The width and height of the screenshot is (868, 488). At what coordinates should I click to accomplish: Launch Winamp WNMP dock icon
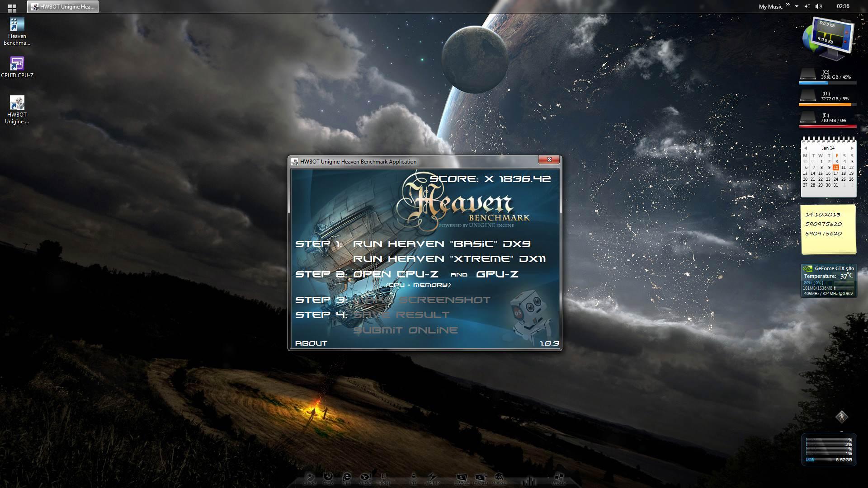coord(432,479)
